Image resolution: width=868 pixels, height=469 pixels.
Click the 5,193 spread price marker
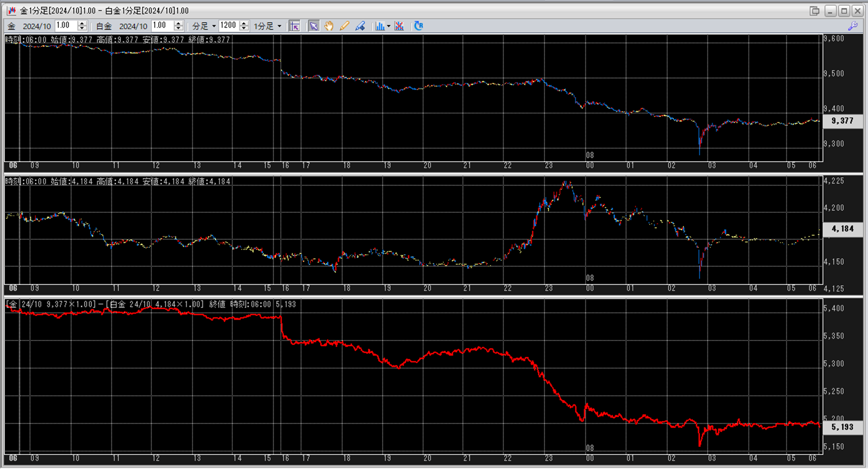coord(842,427)
